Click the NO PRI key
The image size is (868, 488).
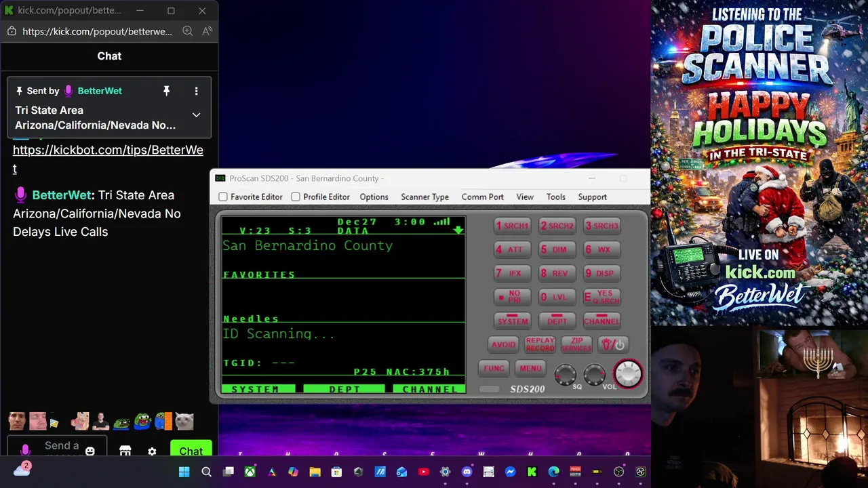tap(512, 297)
